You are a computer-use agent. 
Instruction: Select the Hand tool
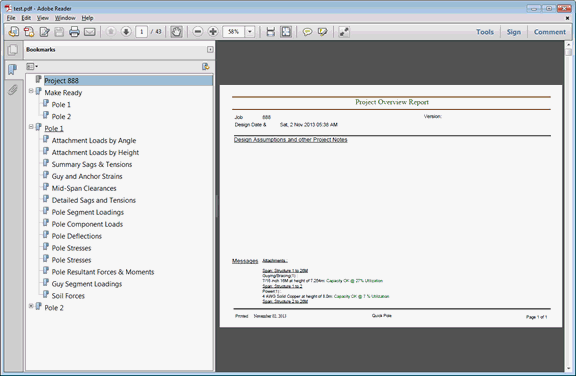pos(176,32)
